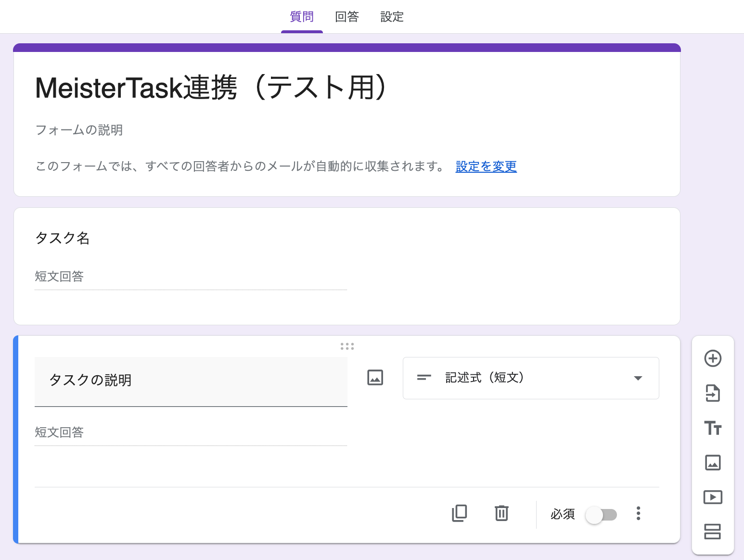744x560 pixels.
Task: Click the add question plus icon
Action: coord(713,358)
